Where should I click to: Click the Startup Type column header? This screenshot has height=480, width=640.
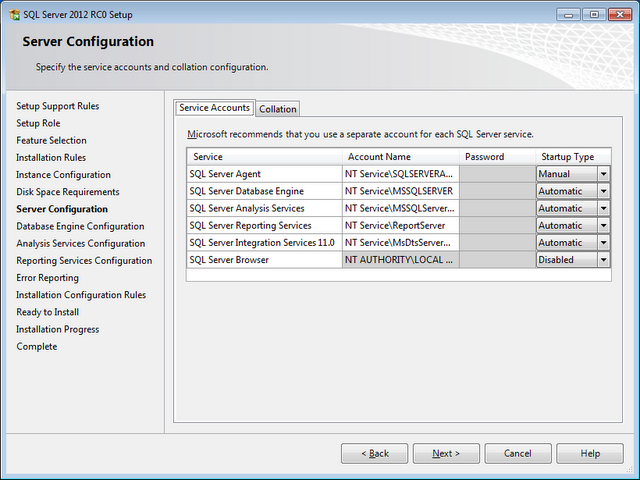click(573, 157)
